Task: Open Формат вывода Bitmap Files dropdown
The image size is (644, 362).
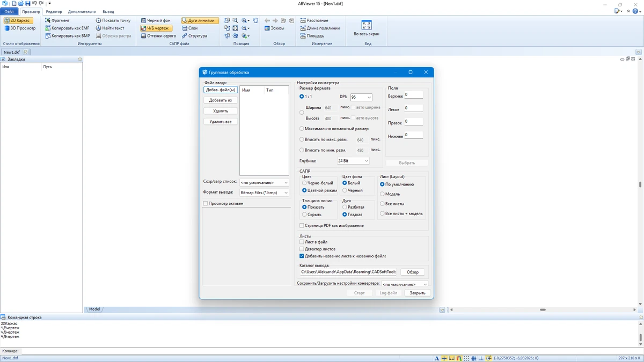Action: pyautogui.click(x=264, y=193)
